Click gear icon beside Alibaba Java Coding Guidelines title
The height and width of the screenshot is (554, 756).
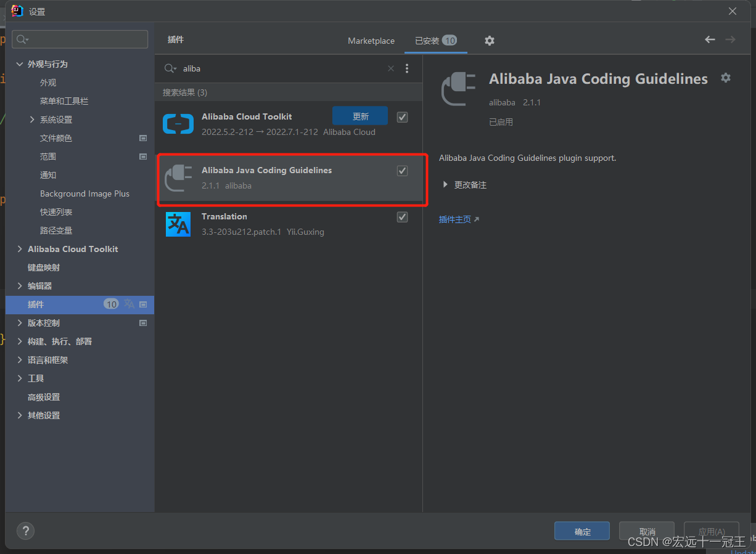coord(726,78)
